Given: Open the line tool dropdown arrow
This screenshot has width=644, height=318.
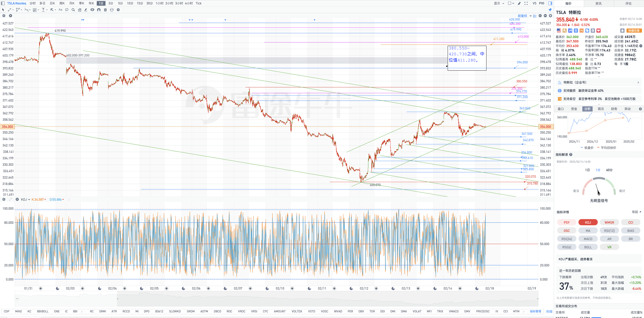Looking at the screenshot, I should [x=13, y=10].
